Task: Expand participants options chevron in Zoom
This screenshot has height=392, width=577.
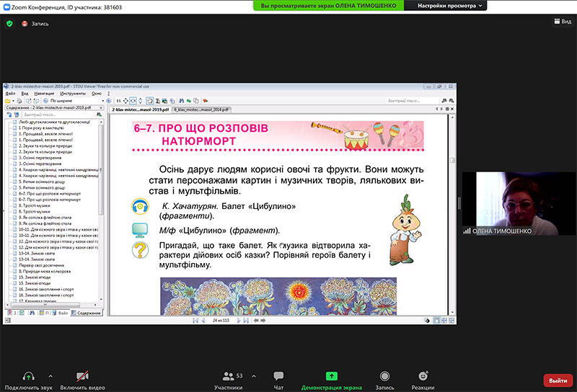Action: 254,376
